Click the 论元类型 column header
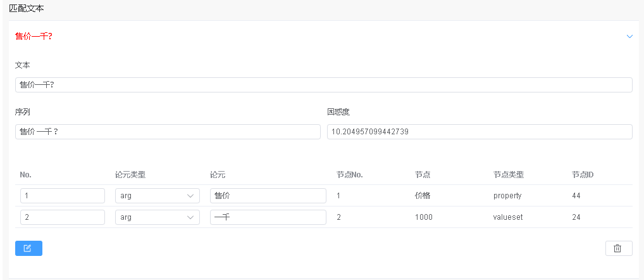 (130, 175)
